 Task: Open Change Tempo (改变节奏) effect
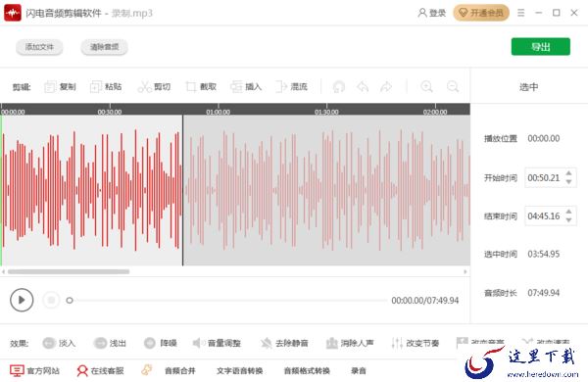point(415,343)
